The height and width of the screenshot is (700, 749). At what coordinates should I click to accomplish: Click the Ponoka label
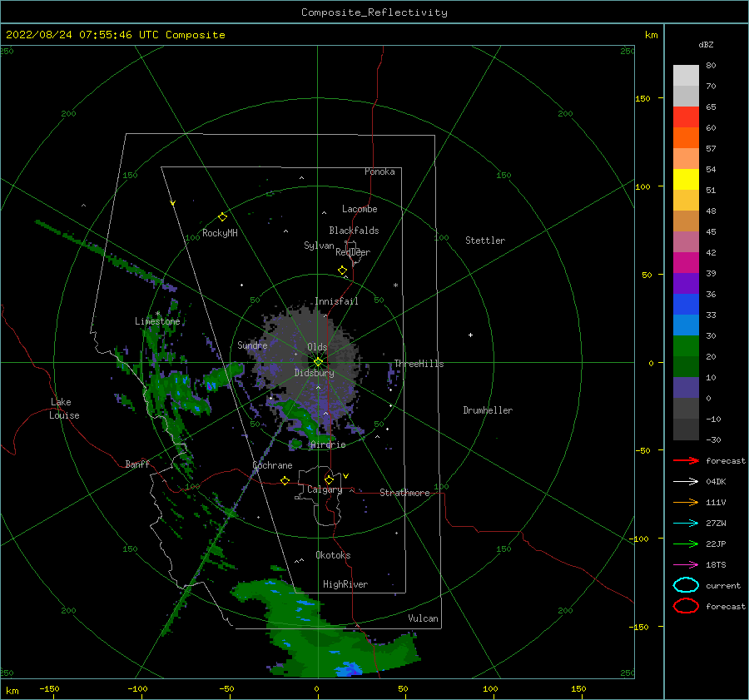(x=379, y=172)
